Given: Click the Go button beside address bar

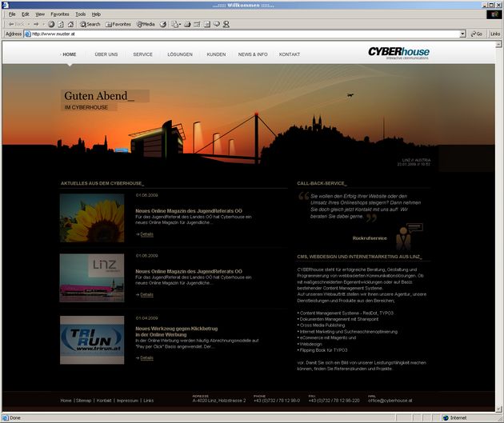Looking at the screenshot, I should pyautogui.click(x=477, y=34).
